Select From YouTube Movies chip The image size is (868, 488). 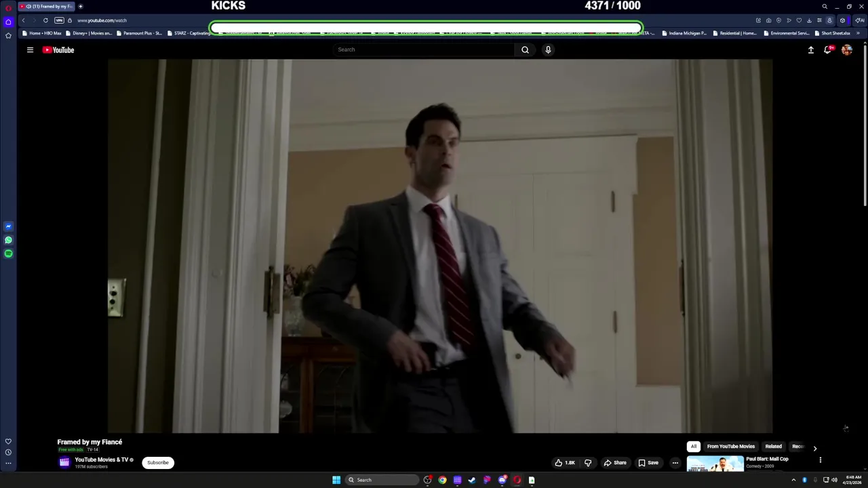tap(730, 447)
